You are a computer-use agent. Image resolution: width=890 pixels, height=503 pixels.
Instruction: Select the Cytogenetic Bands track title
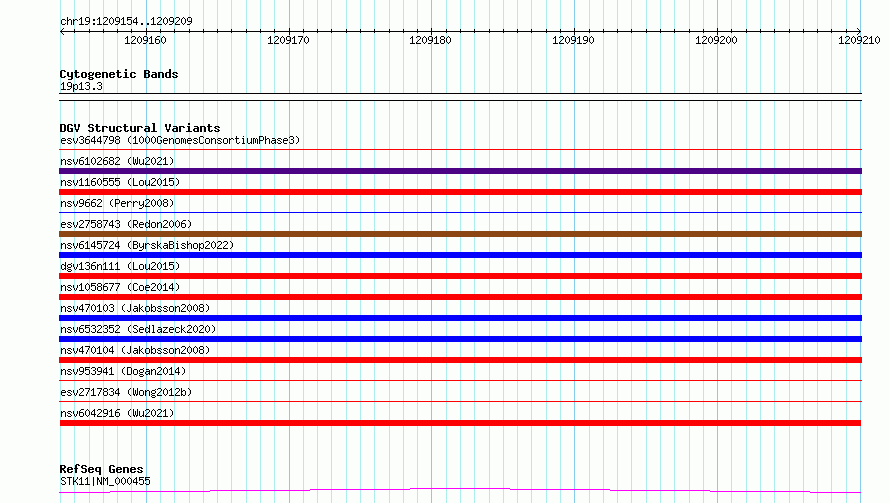click(119, 74)
